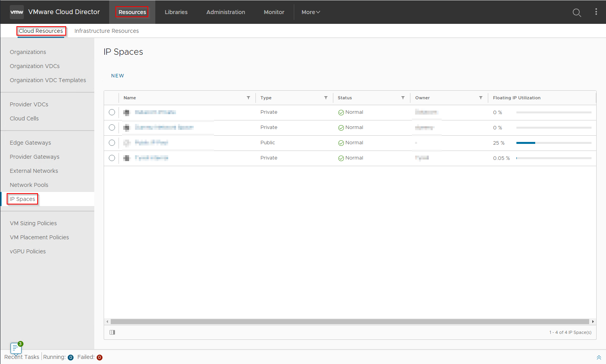Screen dimensions: 606x364
Task: Open the search magnifier icon
Action: 577,13
